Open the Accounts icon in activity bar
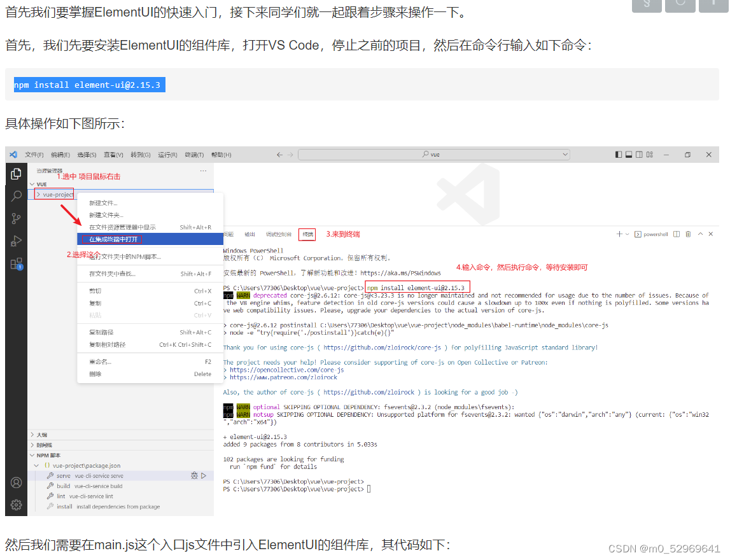The width and height of the screenshot is (730, 560). 17,483
